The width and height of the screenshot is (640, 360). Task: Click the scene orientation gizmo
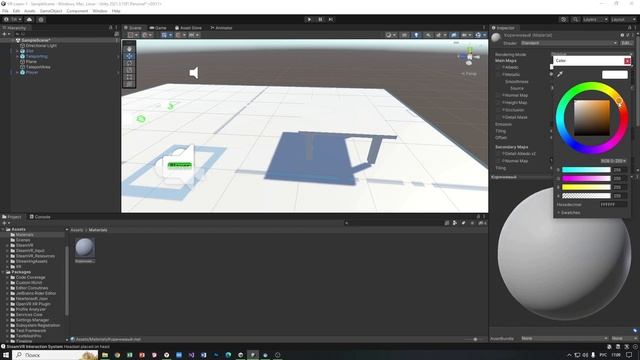[x=469, y=56]
